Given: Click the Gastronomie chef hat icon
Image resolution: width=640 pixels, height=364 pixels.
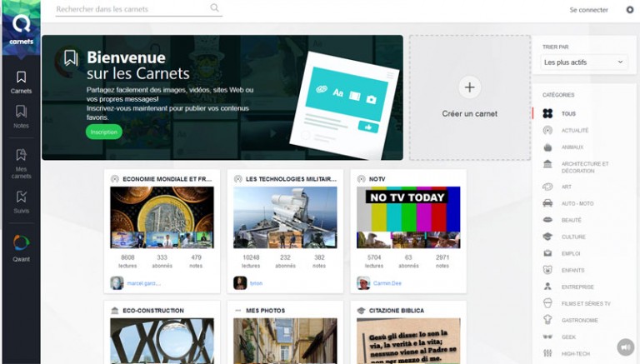Looking at the screenshot, I should 547,320.
